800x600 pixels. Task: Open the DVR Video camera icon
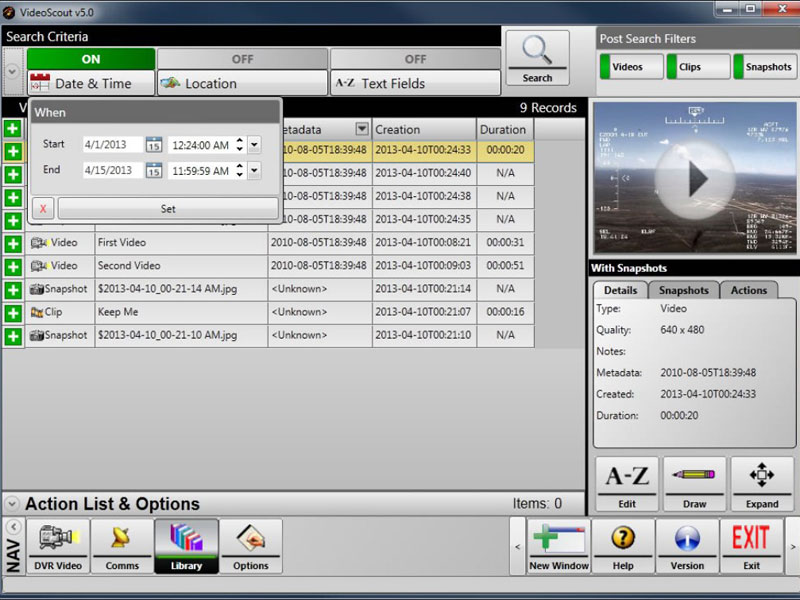pos(58,538)
